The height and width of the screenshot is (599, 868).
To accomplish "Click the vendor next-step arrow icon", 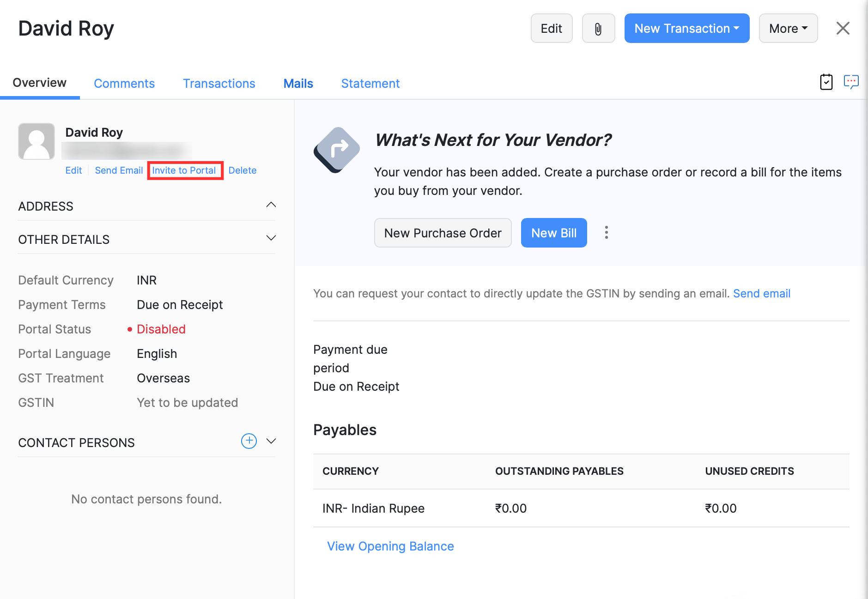I will 337,150.
